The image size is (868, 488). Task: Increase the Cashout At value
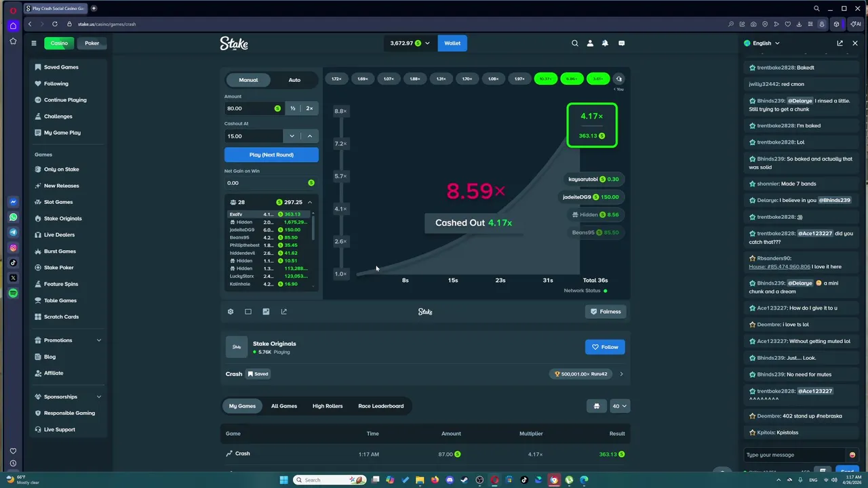click(310, 136)
